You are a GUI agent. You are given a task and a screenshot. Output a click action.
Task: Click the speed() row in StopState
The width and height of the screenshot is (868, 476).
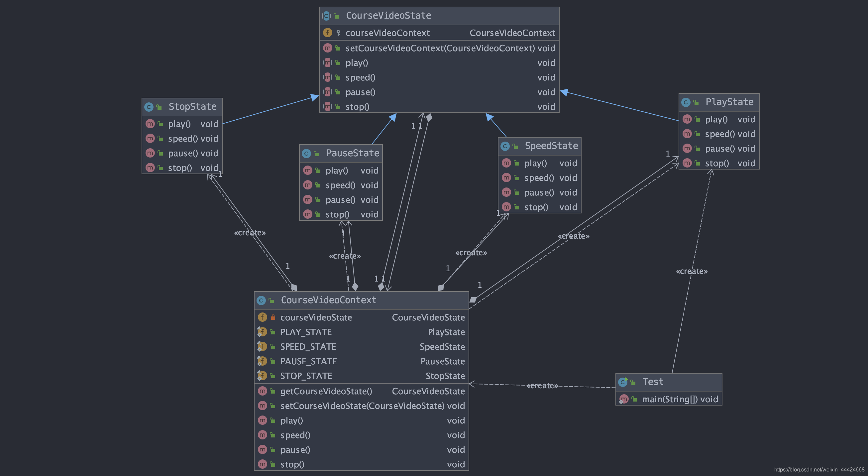coord(182,139)
